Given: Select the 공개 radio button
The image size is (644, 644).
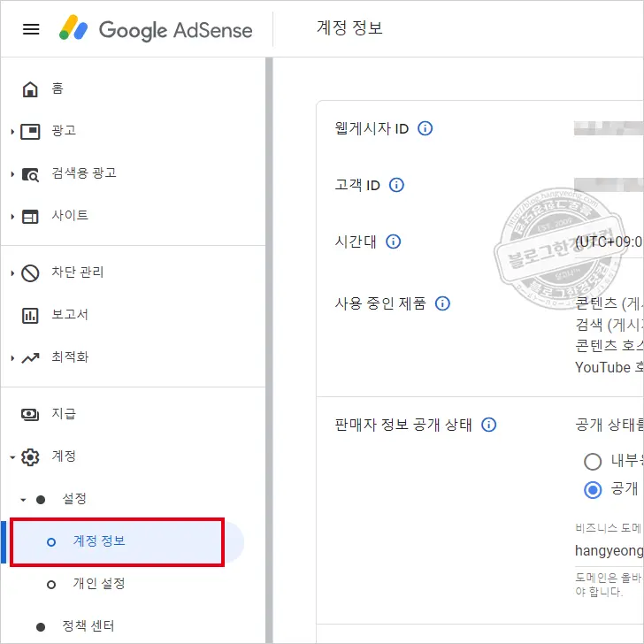Looking at the screenshot, I should pos(593,489).
